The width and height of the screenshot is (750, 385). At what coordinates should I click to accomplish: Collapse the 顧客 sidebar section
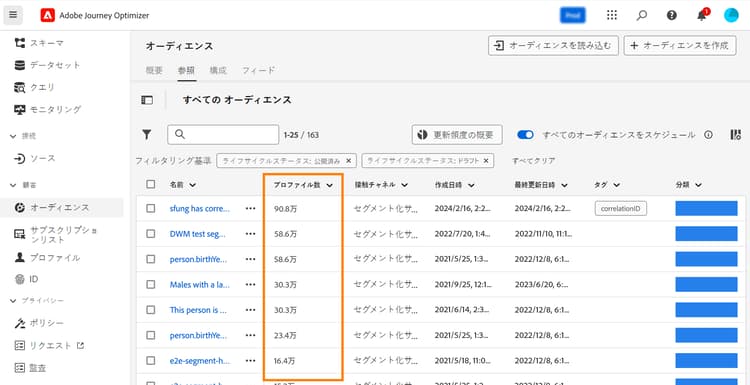(x=13, y=185)
